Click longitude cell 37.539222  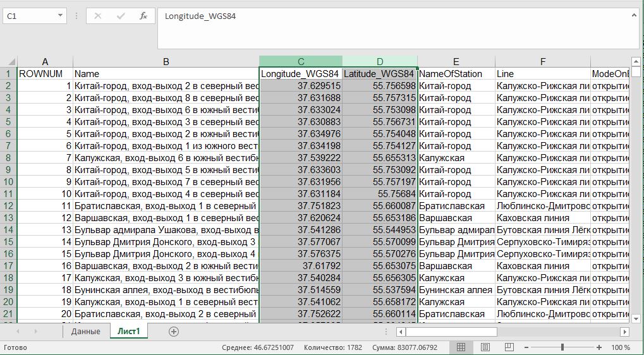(x=301, y=158)
